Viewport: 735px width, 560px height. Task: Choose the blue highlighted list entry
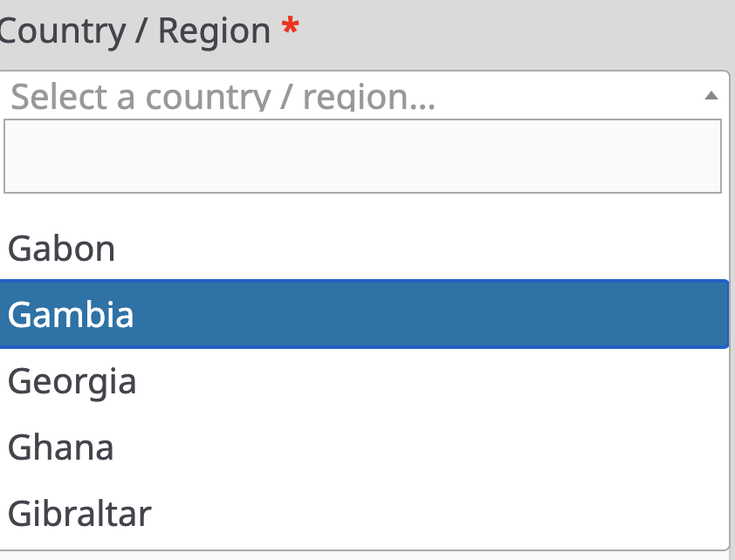(x=362, y=314)
